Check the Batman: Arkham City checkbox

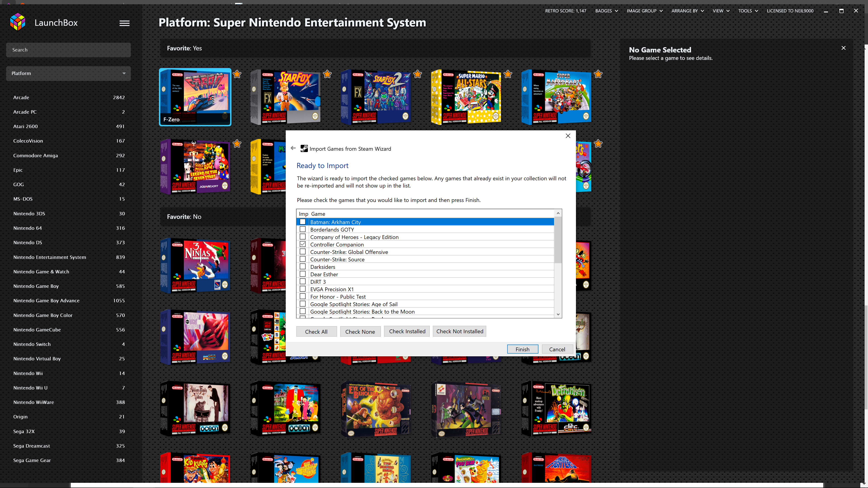coord(303,222)
